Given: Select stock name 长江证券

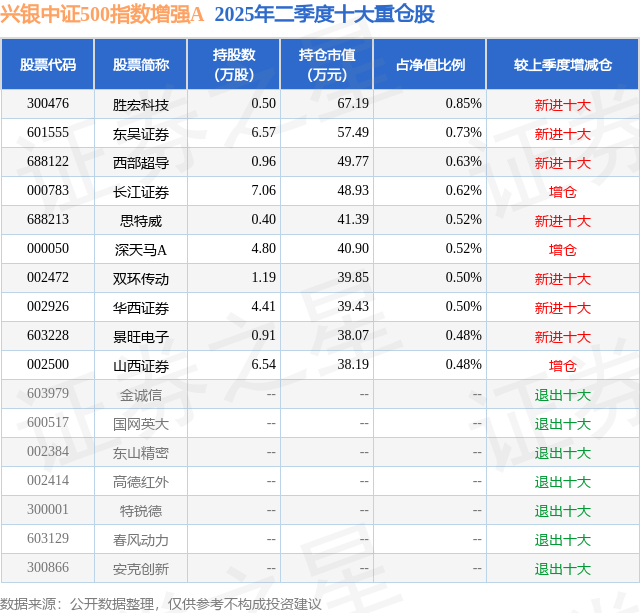Looking at the screenshot, I should coord(141,192).
